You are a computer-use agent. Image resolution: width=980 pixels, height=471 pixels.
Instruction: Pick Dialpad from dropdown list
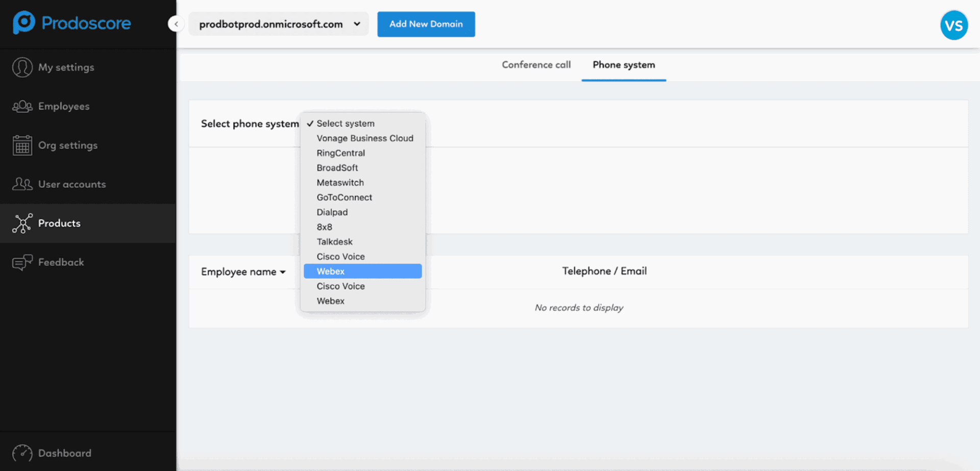tap(363, 212)
